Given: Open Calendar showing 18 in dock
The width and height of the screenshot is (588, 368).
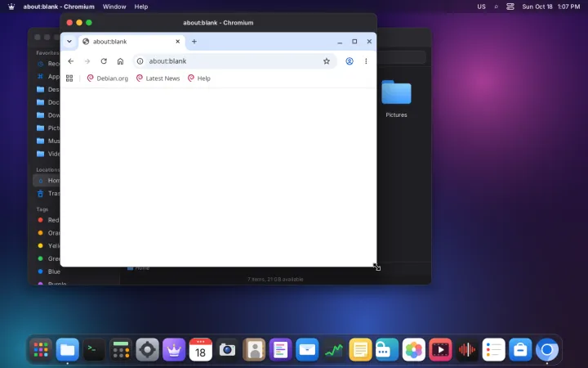Looking at the screenshot, I should pos(201,350).
